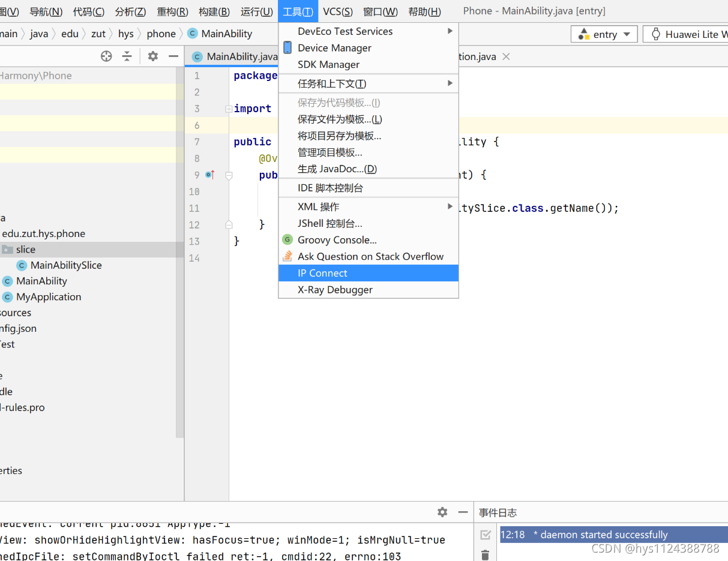The width and height of the screenshot is (728, 561).
Task: Open the 窗口(W) menu
Action: [381, 11]
